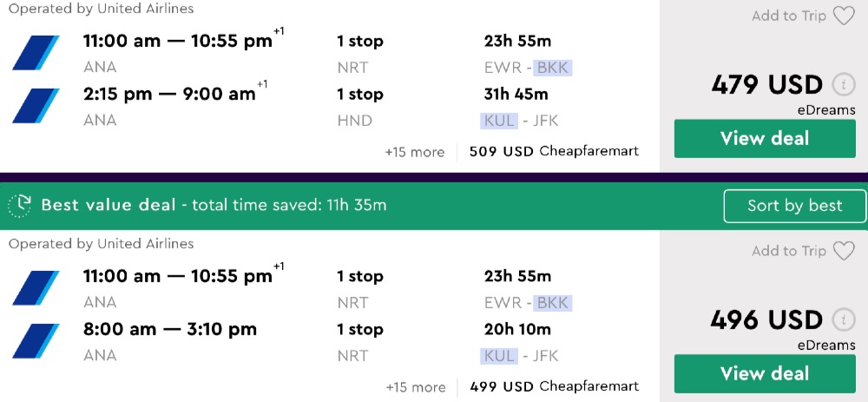Click the highlighted KUL code on the 31h 45m flight

pyautogui.click(x=500, y=121)
